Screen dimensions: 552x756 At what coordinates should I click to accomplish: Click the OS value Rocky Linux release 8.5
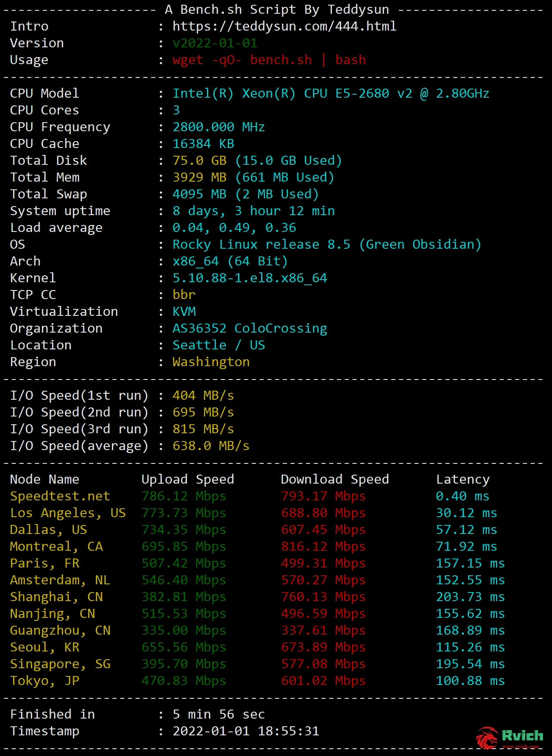tap(327, 244)
